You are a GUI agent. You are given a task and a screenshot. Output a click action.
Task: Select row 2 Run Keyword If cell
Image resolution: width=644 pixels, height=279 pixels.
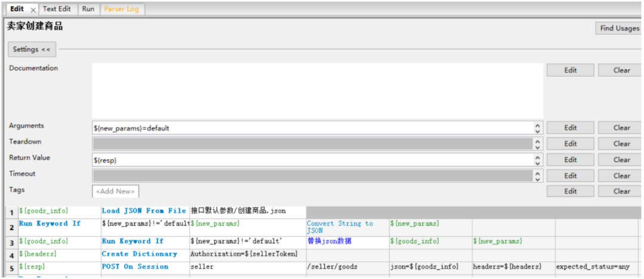(x=60, y=227)
